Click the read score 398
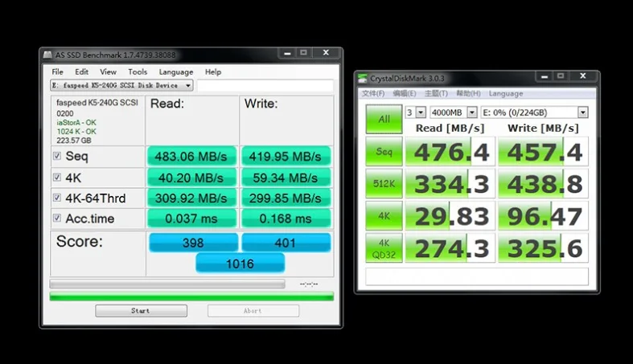Viewport: 633px width, 364px height. click(193, 243)
